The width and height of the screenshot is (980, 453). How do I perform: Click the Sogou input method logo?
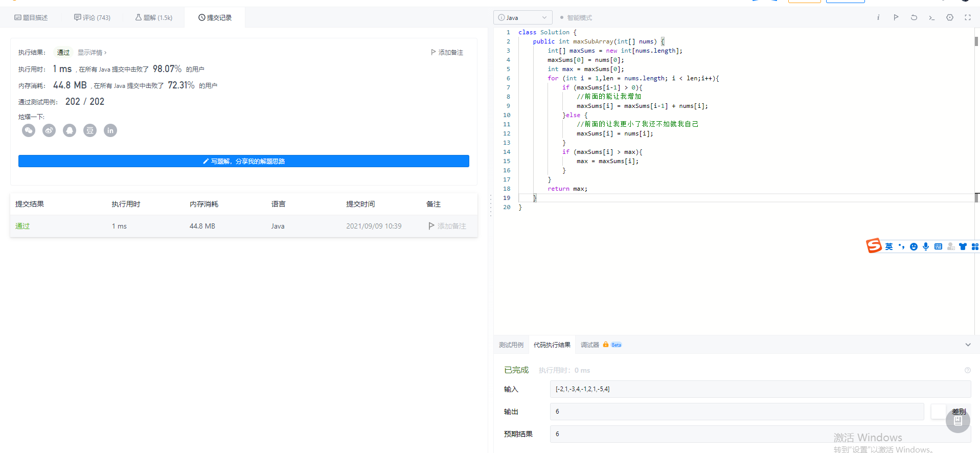pyautogui.click(x=874, y=246)
